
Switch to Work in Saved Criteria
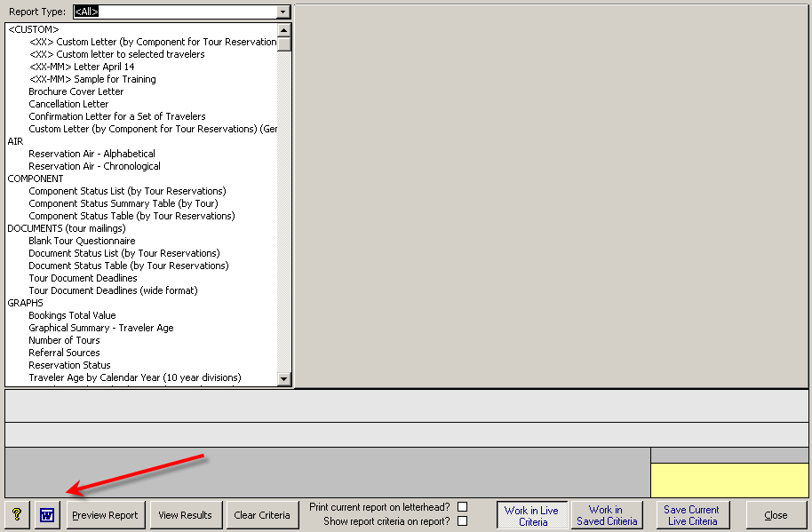pos(607,516)
